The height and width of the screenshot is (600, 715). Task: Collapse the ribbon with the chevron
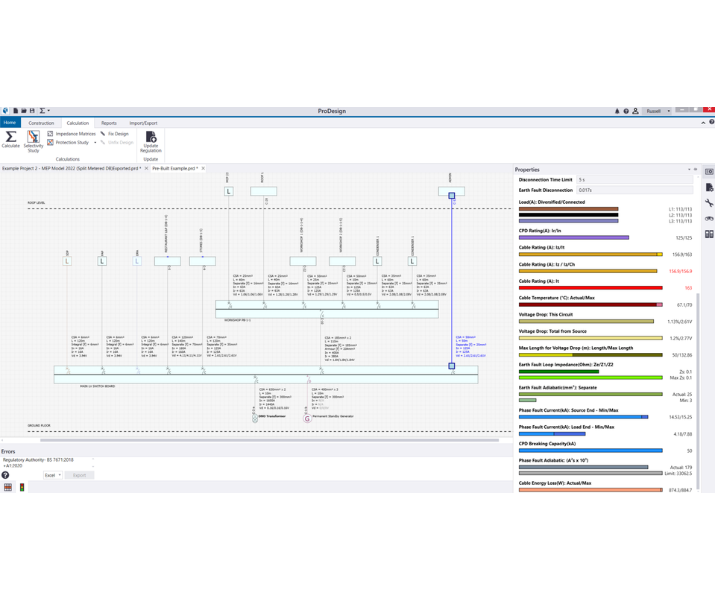[703, 123]
